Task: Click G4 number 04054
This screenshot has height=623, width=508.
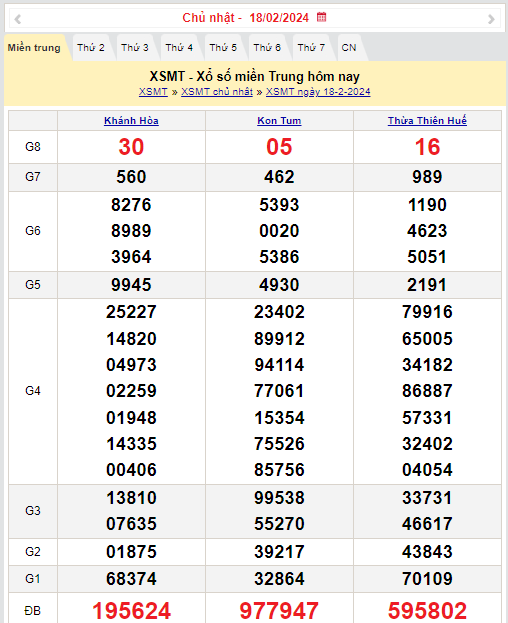Action: 427,470
